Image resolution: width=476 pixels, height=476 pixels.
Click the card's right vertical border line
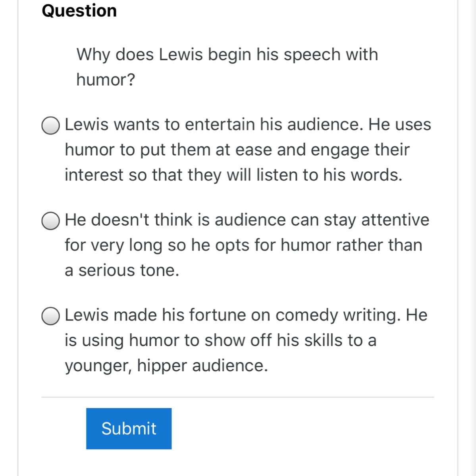click(x=457, y=238)
